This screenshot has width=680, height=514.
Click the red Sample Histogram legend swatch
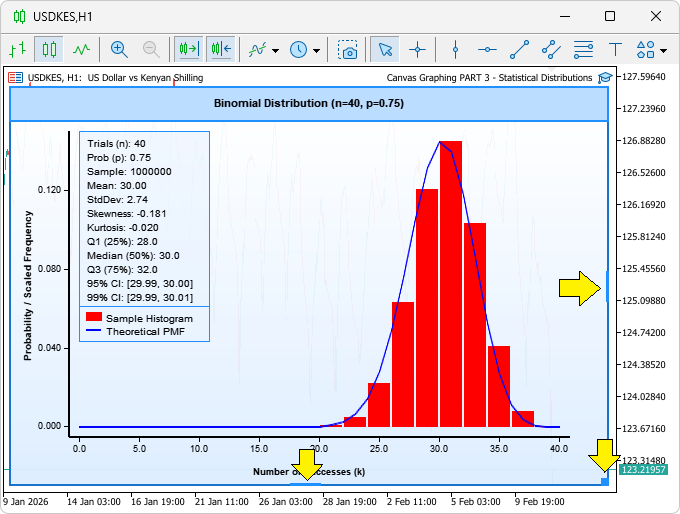94,318
